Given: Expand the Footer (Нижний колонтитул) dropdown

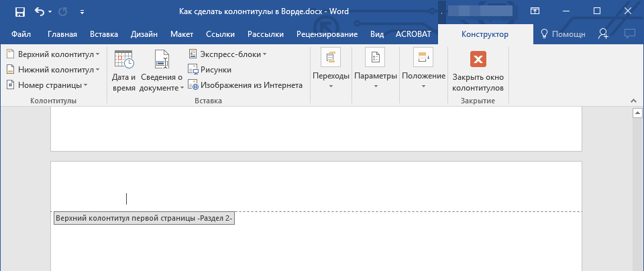Looking at the screenshot, I should (53, 69).
